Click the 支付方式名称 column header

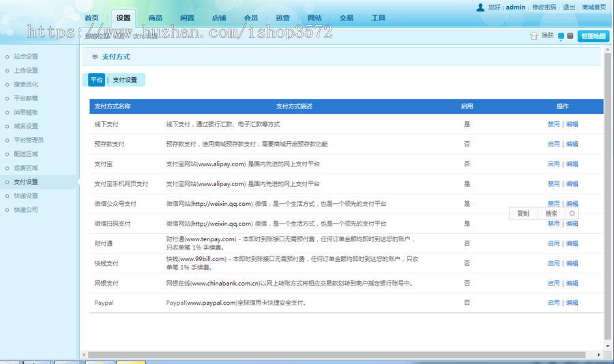(113, 106)
